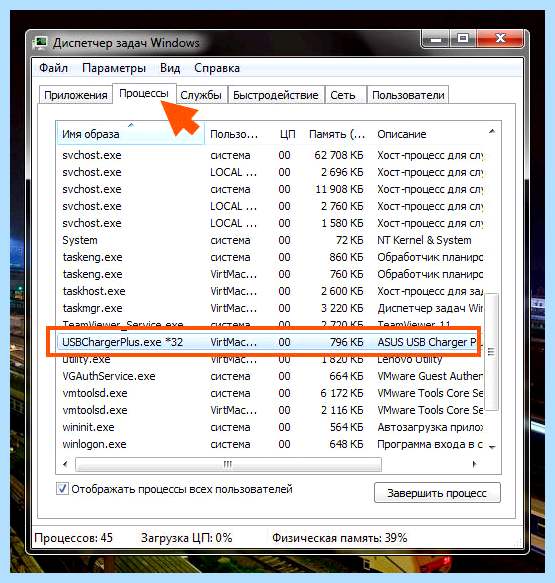Select the taskmgr.exe process
This screenshot has width=555, height=583.
click(270, 308)
